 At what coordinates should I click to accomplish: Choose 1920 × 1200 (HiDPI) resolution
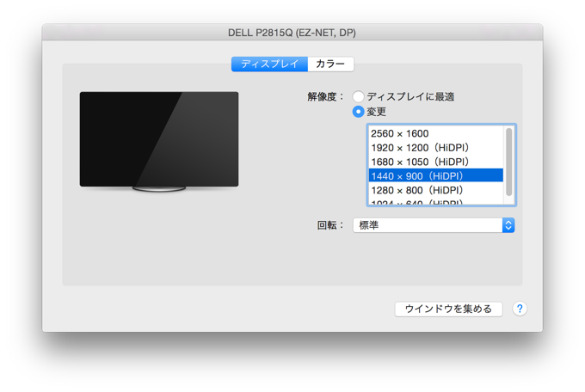436,147
